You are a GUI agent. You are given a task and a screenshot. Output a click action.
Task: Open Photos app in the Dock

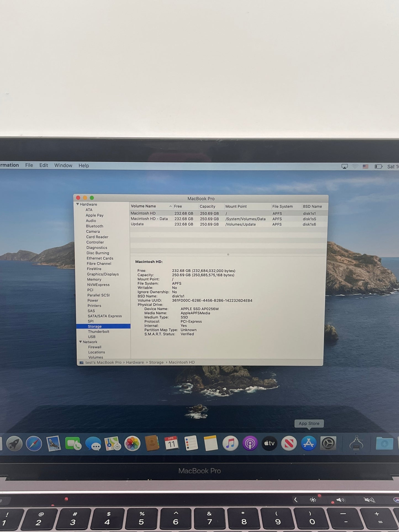(132, 444)
